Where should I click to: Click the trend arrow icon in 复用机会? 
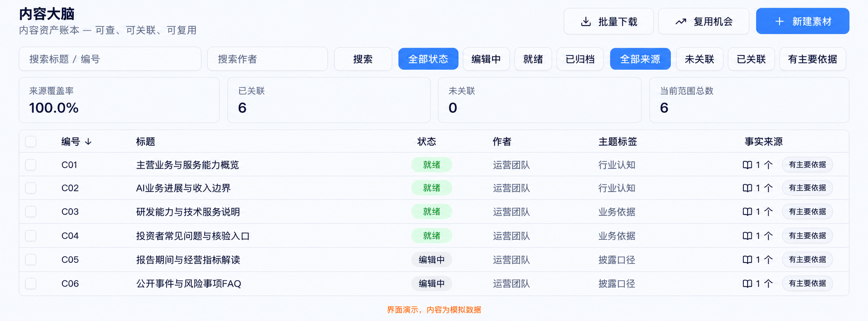681,21
